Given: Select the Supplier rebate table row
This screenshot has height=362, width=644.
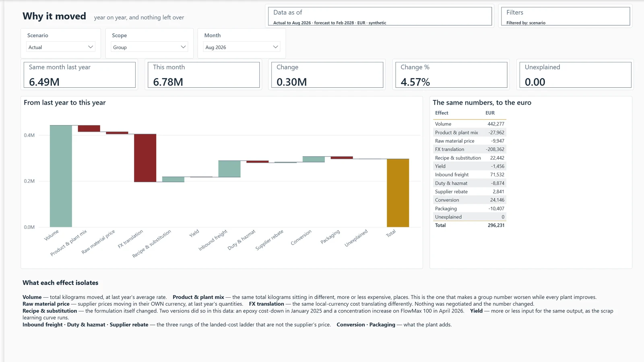Looking at the screenshot, I should click(x=469, y=191).
